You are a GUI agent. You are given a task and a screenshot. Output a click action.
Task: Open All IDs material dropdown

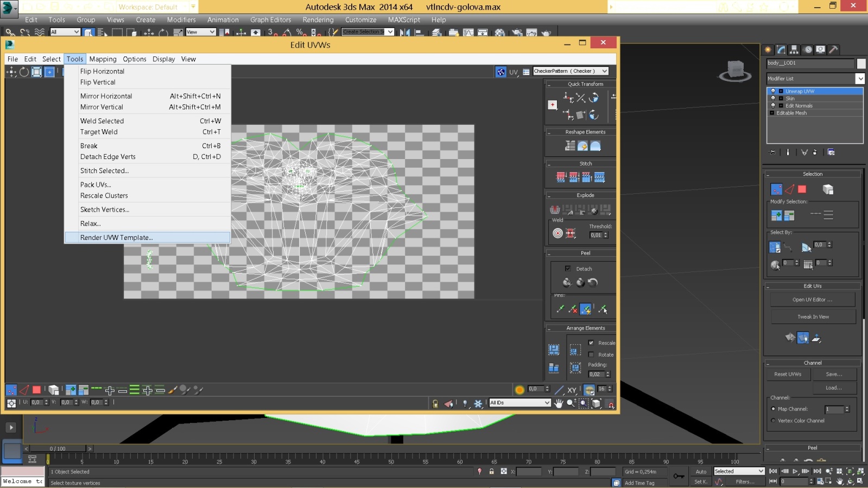tap(519, 403)
